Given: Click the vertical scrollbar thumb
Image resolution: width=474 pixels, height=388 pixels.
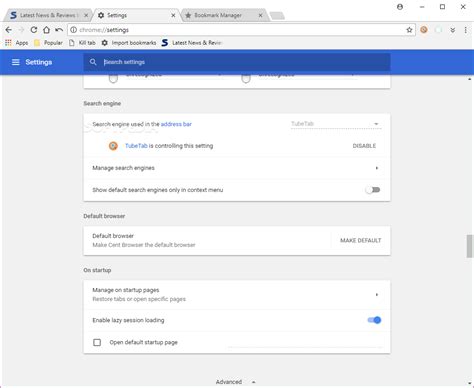Looking at the screenshot, I should (470, 246).
